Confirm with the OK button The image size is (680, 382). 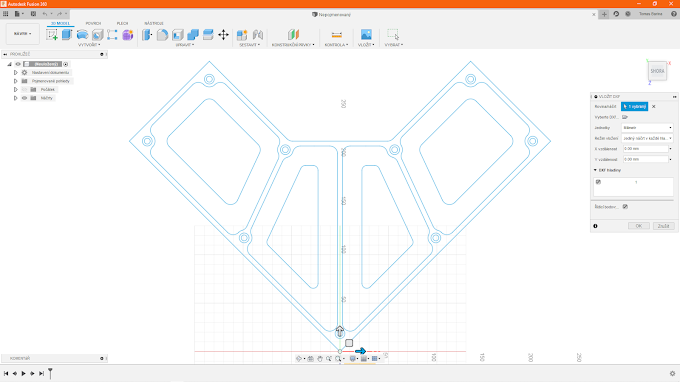639,226
